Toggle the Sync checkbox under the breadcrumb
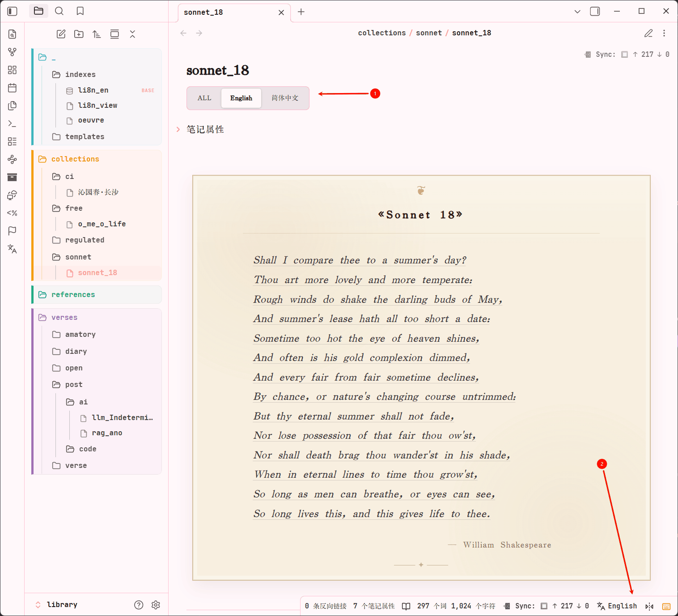The image size is (678, 616). click(x=624, y=55)
